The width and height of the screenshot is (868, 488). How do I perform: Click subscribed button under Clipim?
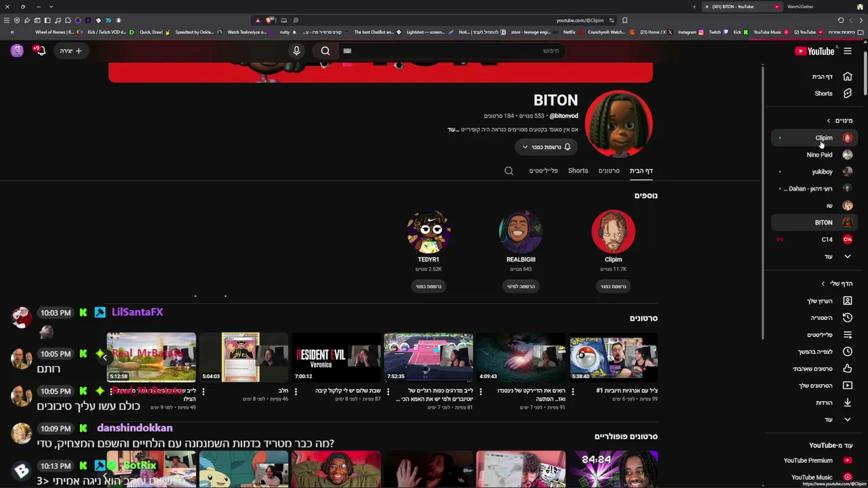click(613, 287)
